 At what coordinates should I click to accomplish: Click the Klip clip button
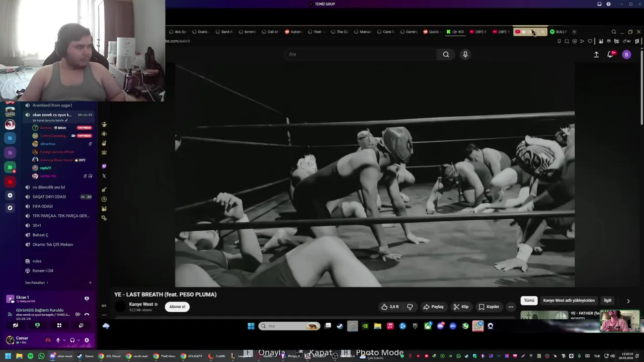461,307
